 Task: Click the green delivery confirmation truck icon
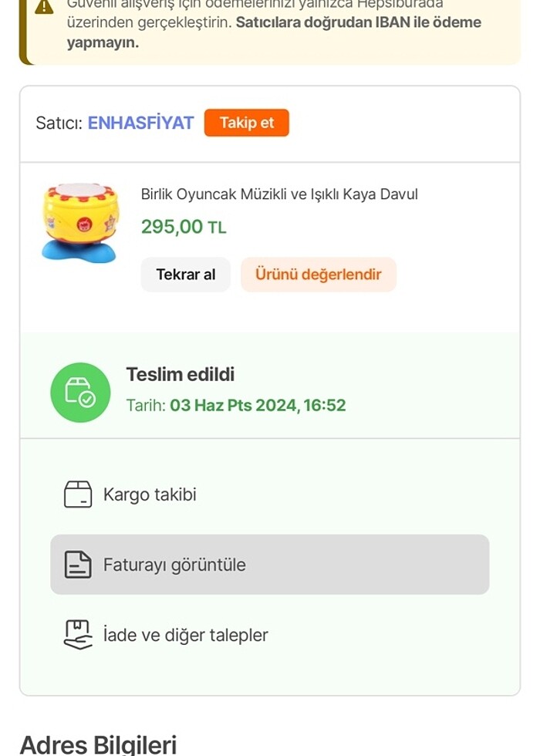[x=79, y=392]
